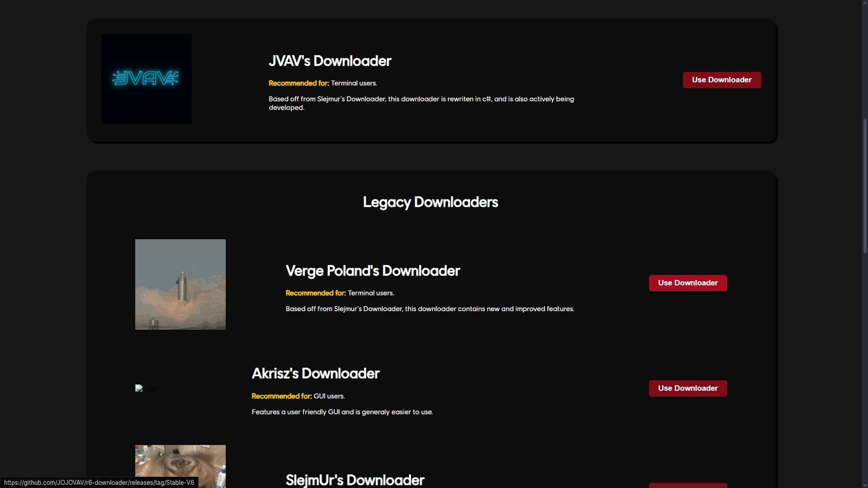The height and width of the screenshot is (488, 868).
Task: Click Akrisz's Recommended for GUI users text
Action: tap(298, 396)
